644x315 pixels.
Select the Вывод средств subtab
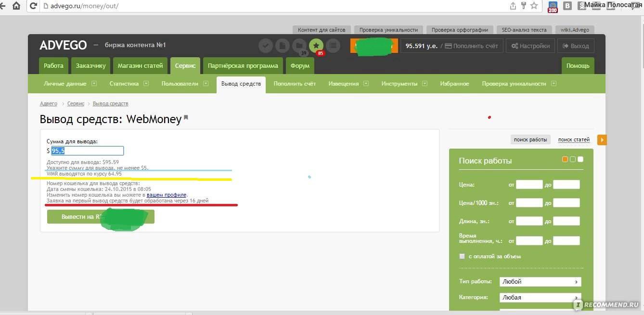coord(241,84)
